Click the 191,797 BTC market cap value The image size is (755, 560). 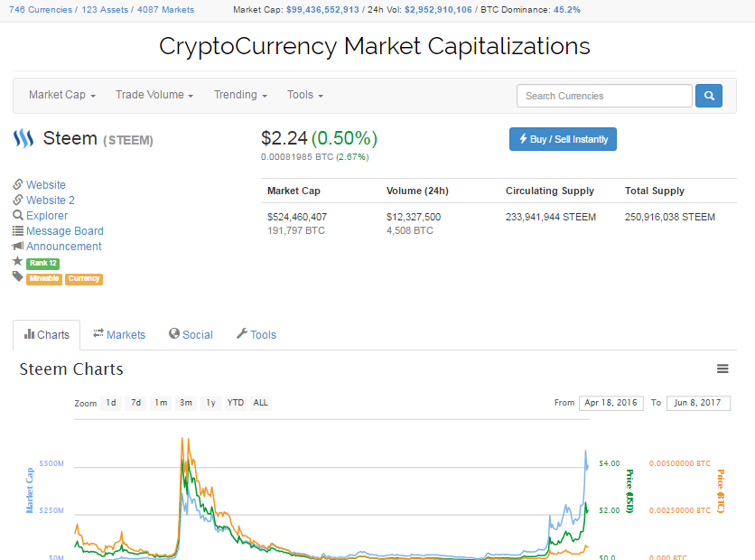[296, 230]
